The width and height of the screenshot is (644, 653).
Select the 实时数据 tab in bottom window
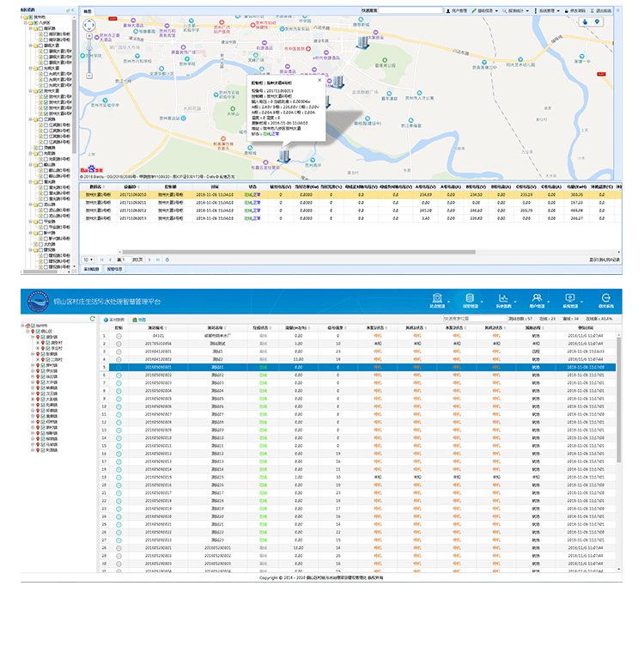click(x=114, y=320)
